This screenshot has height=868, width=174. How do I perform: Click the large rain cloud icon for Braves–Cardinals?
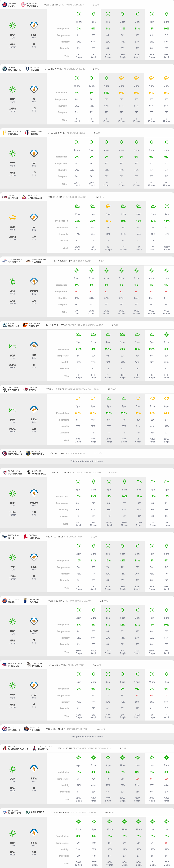[x=13, y=218]
